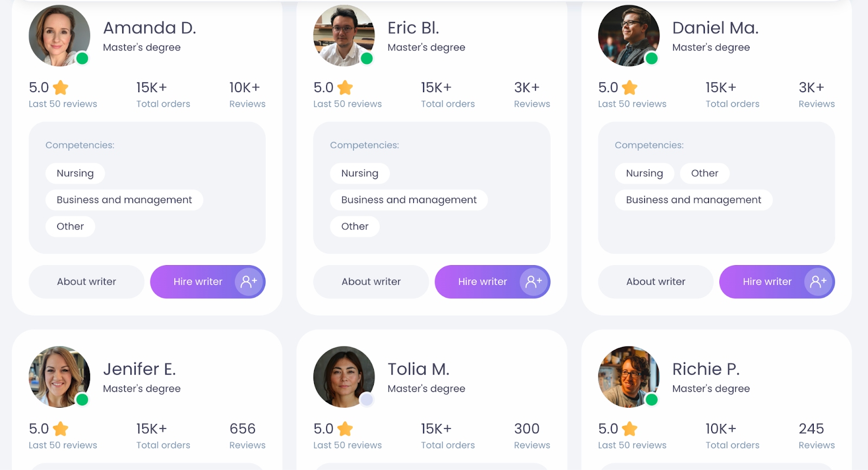Viewport: 868px width, 470px height.
Task: Open Tolia M.'s profile photo
Action: (x=343, y=377)
